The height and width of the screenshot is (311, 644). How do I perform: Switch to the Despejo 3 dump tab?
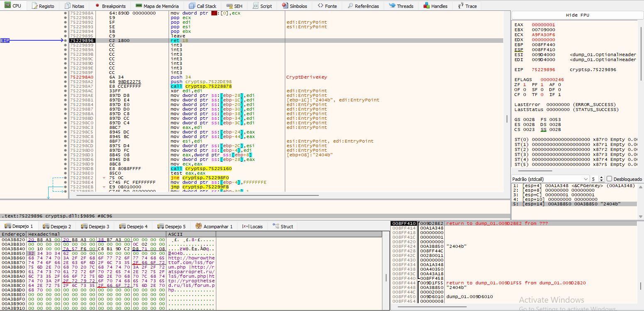(x=95, y=226)
